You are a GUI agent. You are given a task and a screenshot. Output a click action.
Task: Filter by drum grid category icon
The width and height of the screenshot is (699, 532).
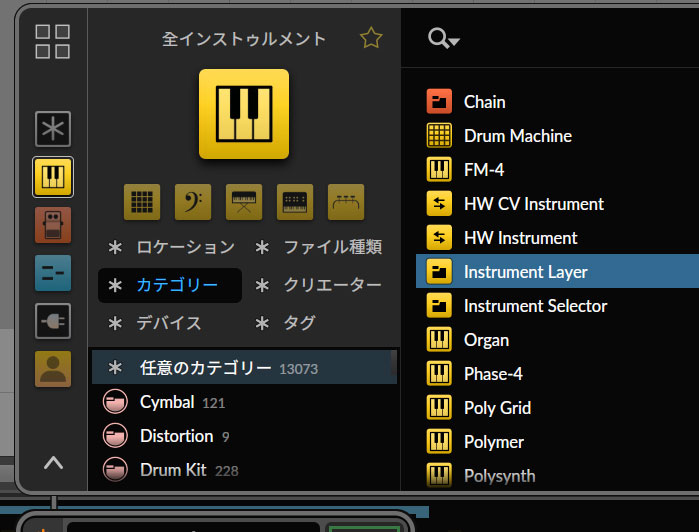click(142, 202)
